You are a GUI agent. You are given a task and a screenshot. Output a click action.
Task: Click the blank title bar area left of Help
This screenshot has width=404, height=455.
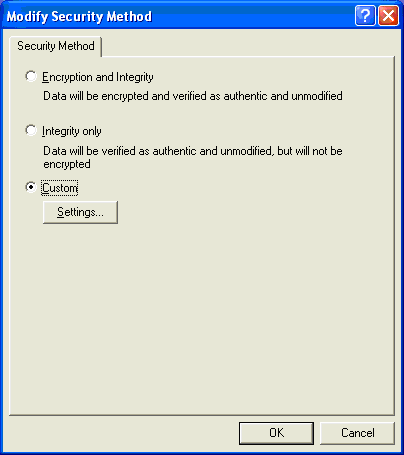[253, 16]
